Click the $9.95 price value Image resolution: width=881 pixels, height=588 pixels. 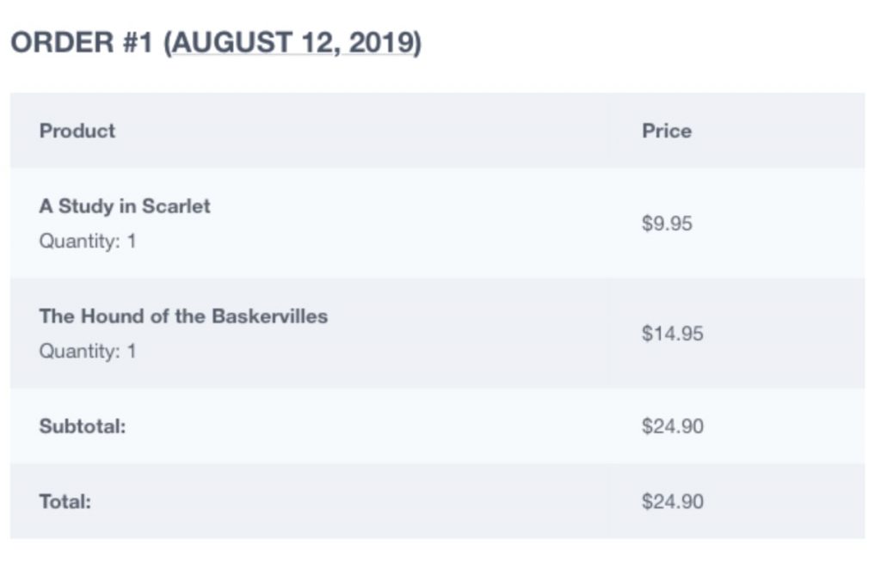667,224
